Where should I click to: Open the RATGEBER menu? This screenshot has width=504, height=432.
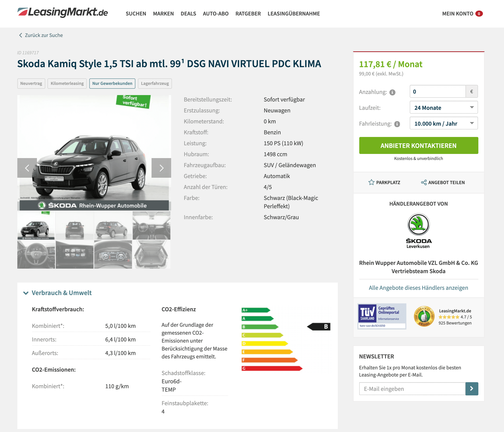[248, 14]
